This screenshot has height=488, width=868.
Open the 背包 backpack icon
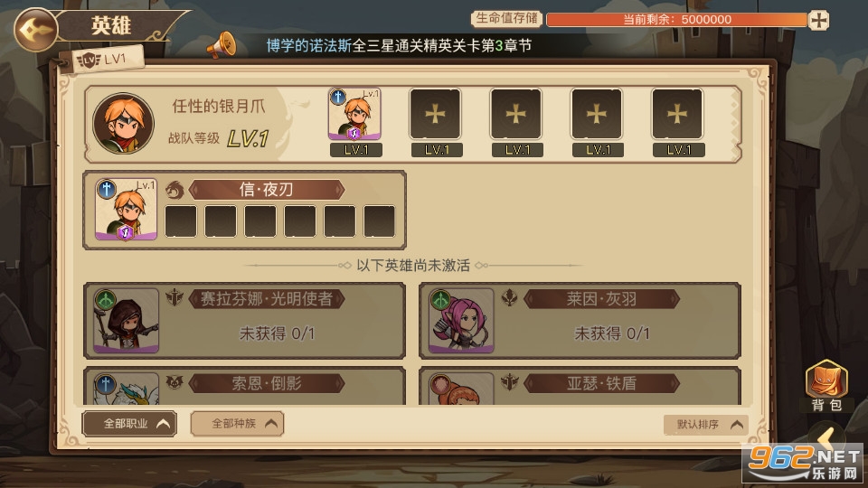tap(826, 386)
